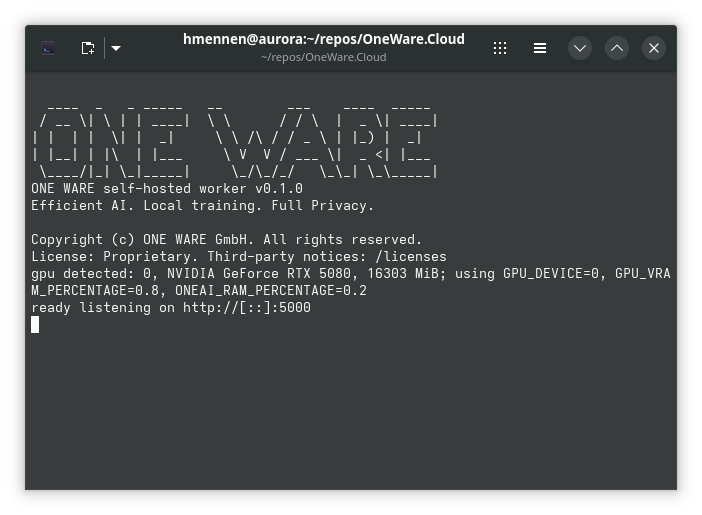Click the title hmennen@aurora:~/repos/OneWare.Cloud
This screenshot has width=702, height=515.
click(x=324, y=39)
